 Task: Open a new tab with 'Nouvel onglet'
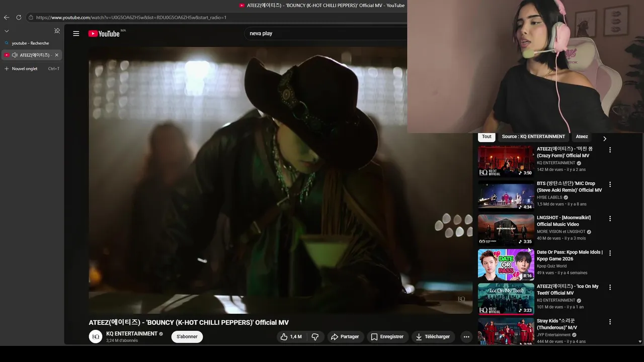click(x=31, y=68)
